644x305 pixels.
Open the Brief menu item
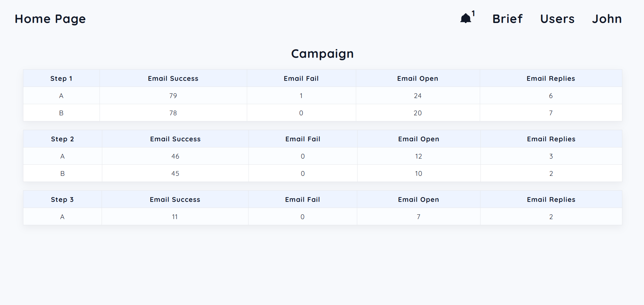point(507,19)
